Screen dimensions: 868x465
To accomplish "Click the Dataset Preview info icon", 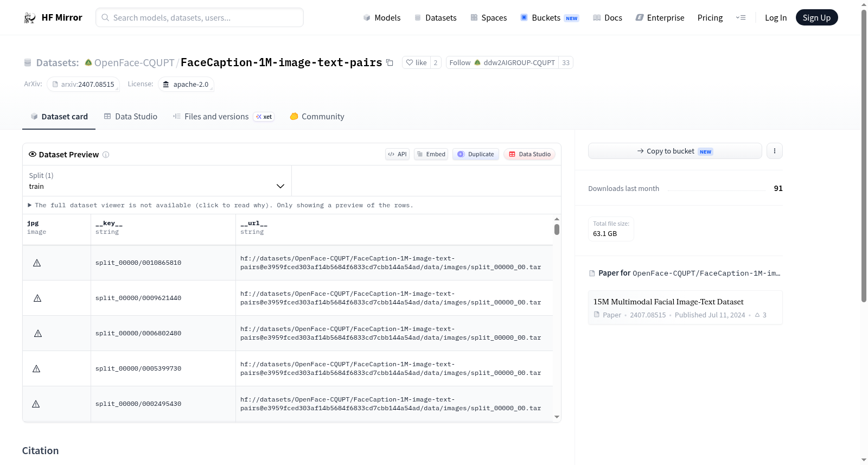I will coord(106,155).
